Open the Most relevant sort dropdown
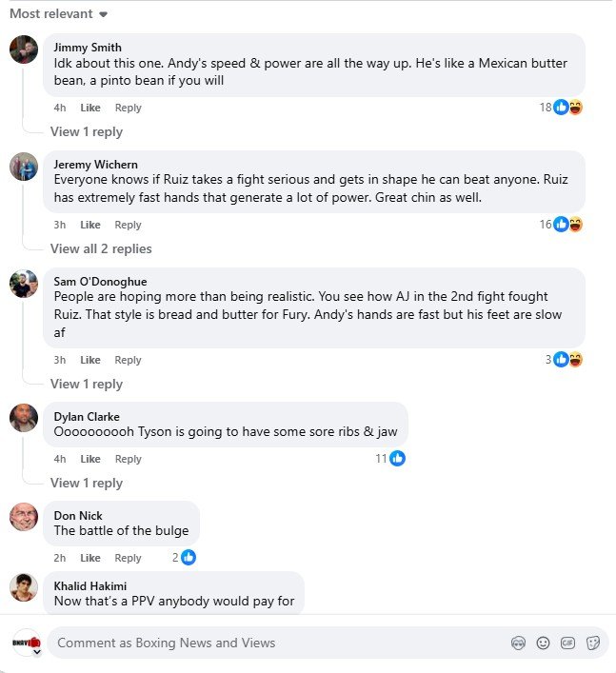The image size is (616, 673). pyautogui.click(x=58, y=14)
